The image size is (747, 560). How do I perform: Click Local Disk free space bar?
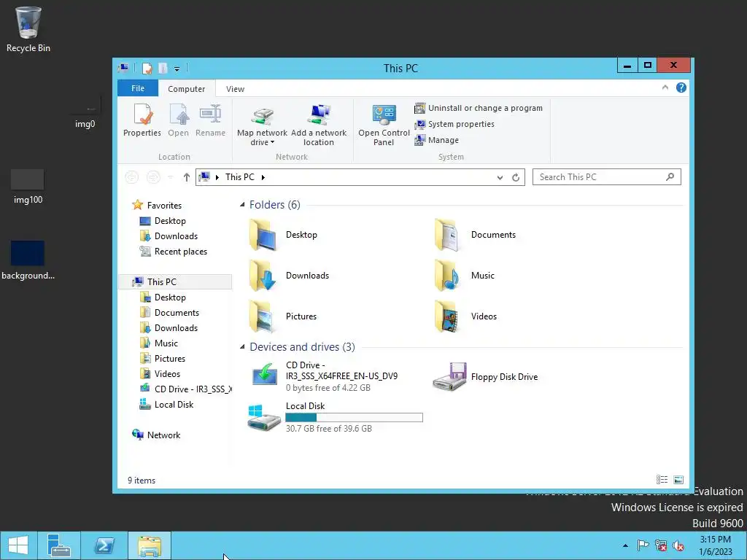(x=354, y=418)
